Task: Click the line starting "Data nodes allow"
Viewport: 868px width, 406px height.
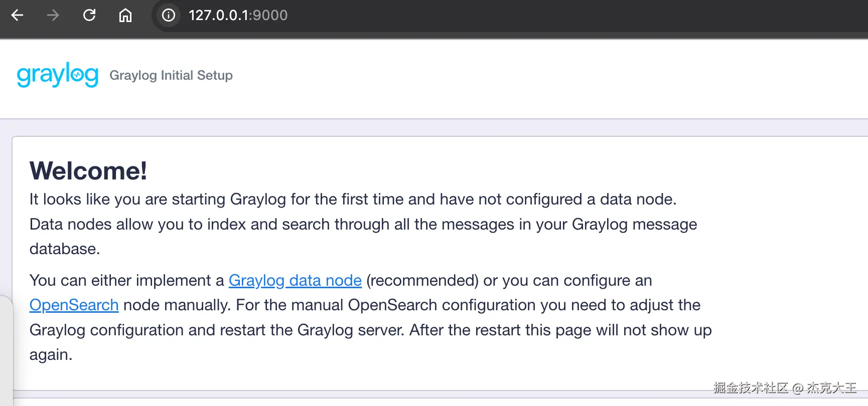Action: [363, 224]
